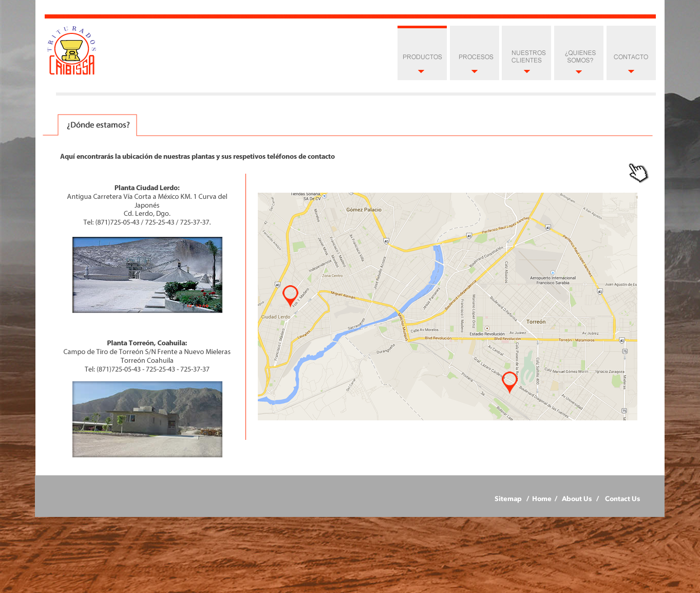The image size is (700, 593).
Task: Click the Torreón city label on map
Action: point(536,322)
